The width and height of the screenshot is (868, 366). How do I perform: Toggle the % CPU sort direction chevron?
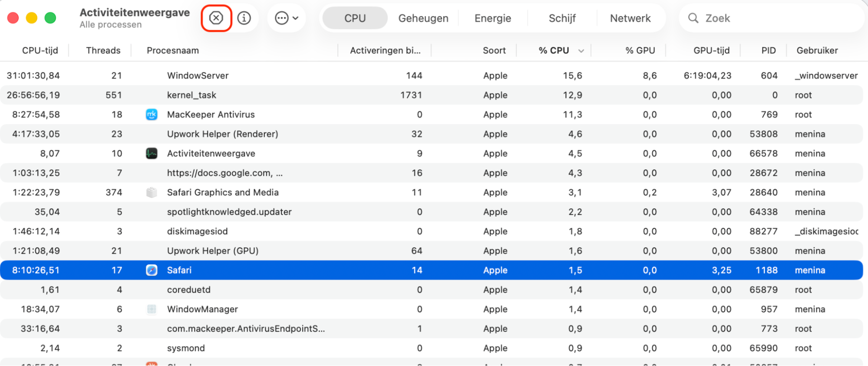click(581, 51)
